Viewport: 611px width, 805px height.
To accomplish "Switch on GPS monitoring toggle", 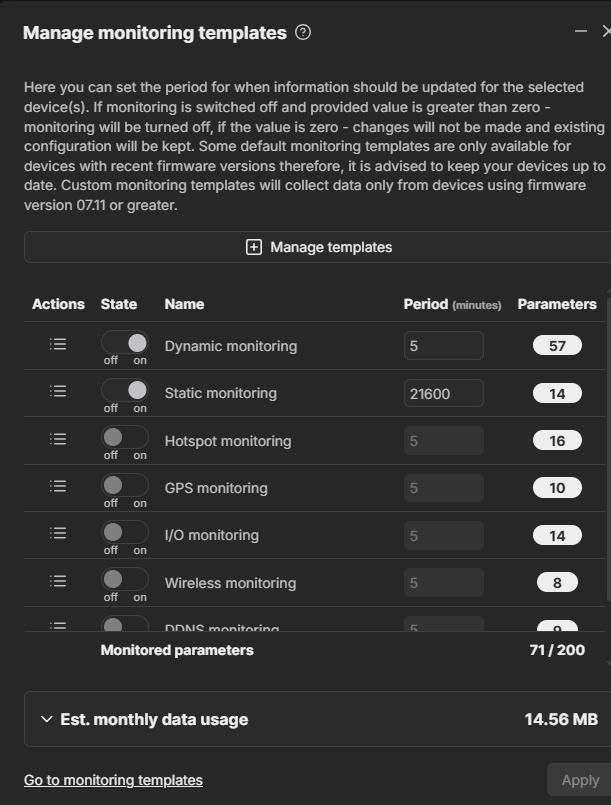I will pyautogui.click(x=125, y=485).
